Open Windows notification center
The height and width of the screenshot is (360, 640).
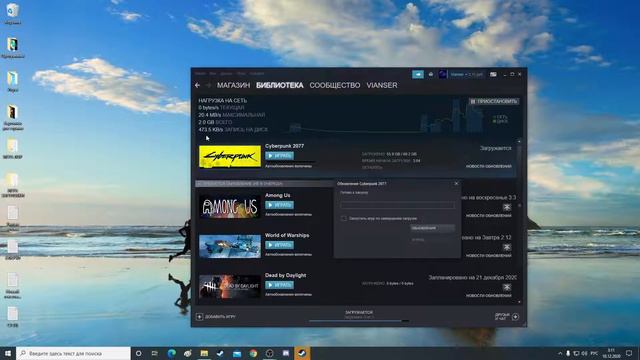point(629,353)
